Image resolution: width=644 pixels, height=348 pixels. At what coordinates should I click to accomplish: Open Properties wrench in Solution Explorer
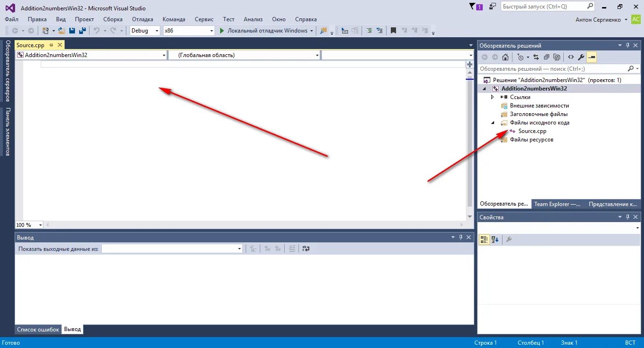point(581,57)
